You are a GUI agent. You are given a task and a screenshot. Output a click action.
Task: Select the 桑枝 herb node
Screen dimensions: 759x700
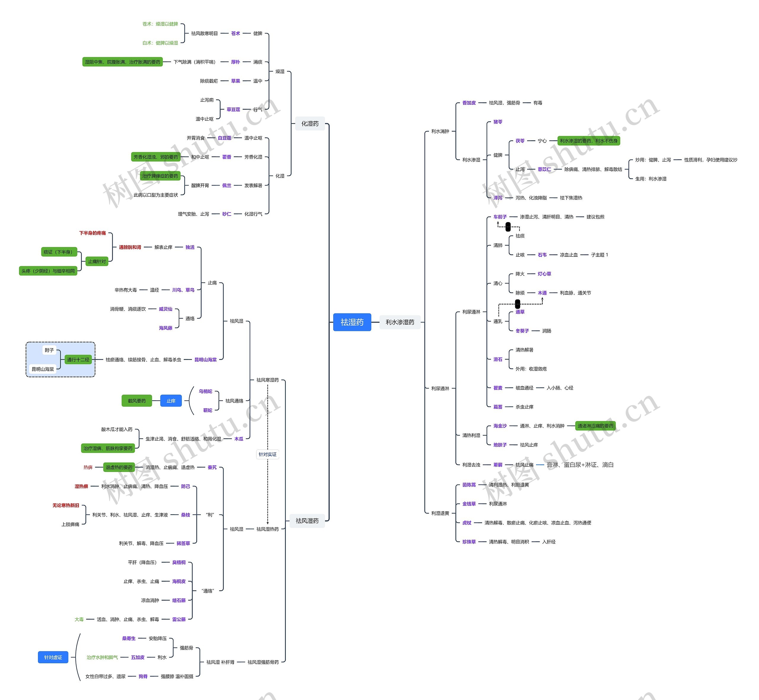pyautogui.click(x=186, y=515)
